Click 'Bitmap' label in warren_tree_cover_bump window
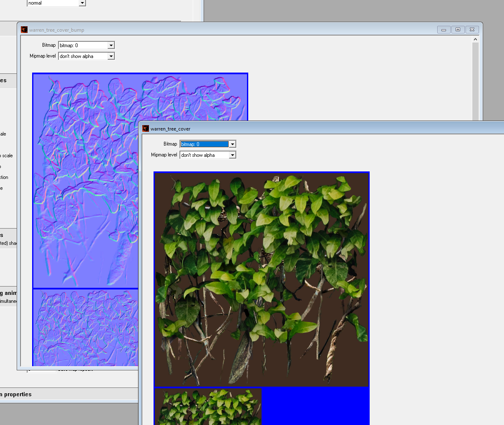 tap(49, 45)
